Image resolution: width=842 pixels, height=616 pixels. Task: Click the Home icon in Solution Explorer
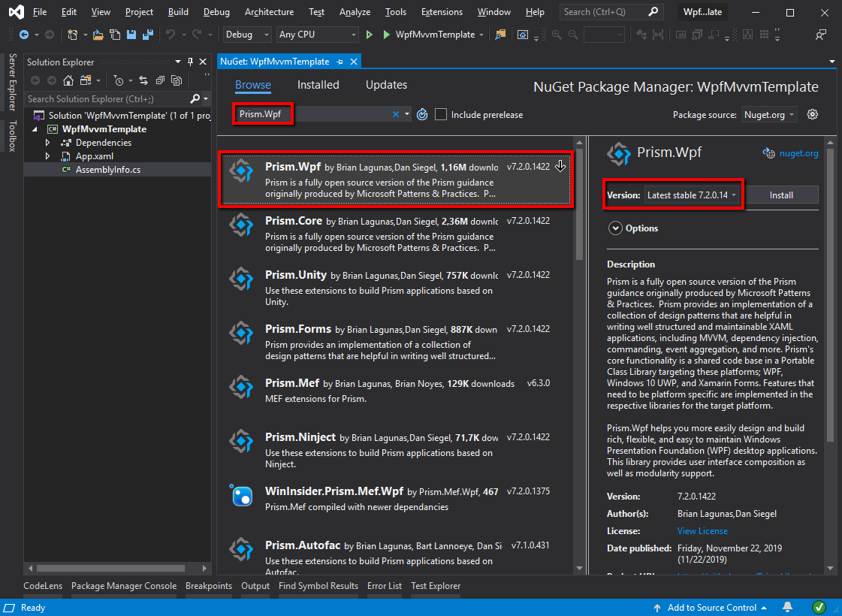(x=68, y=80)
